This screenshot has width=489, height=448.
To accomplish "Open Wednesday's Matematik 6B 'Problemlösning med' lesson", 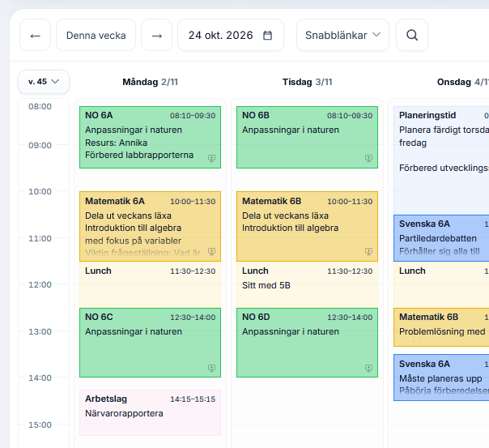I will 441,327.
